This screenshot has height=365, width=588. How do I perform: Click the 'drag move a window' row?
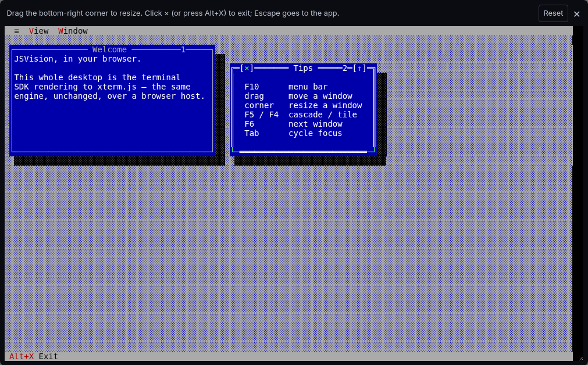pos(298,96)
